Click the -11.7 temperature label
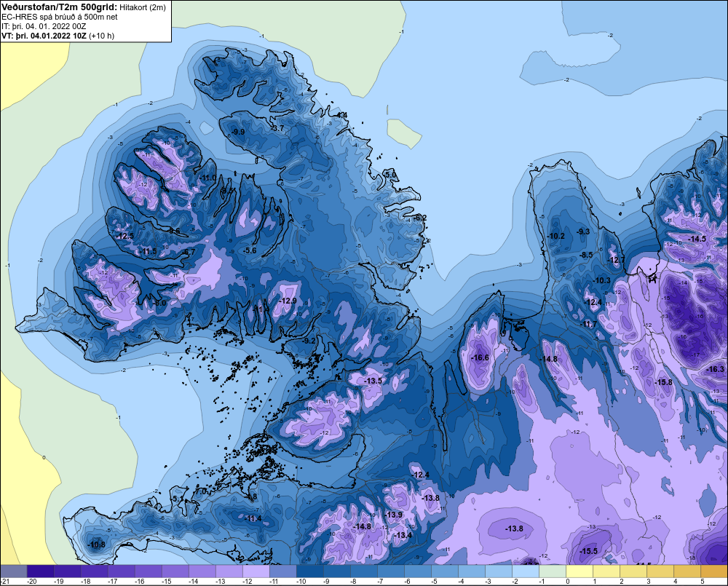Screen dimensions: 728x586 [589, 324]
